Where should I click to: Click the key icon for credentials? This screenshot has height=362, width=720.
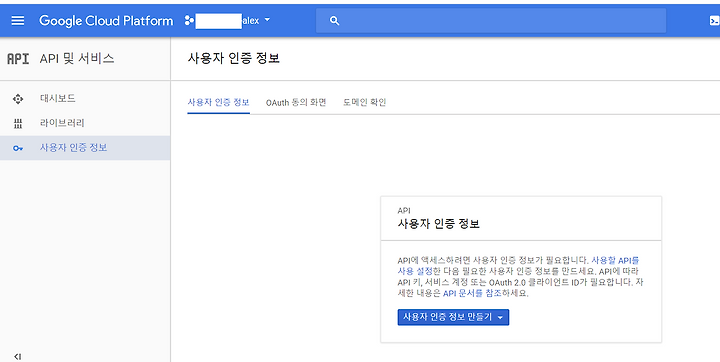(18, 148)
